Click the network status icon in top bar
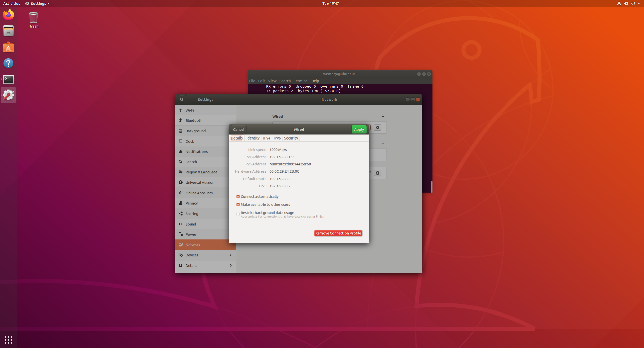This screenshot has height=348, width=644. (619, 3)
